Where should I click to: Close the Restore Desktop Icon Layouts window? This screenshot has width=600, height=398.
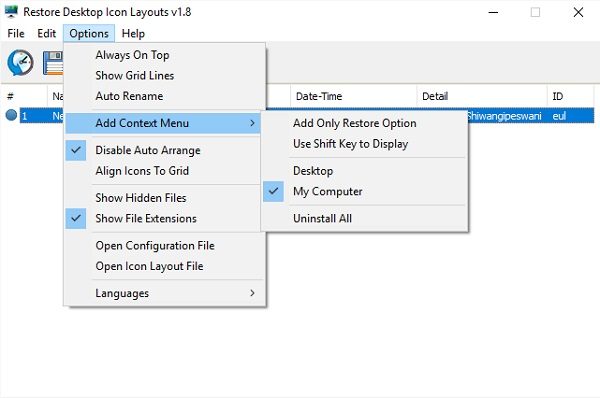578,12
